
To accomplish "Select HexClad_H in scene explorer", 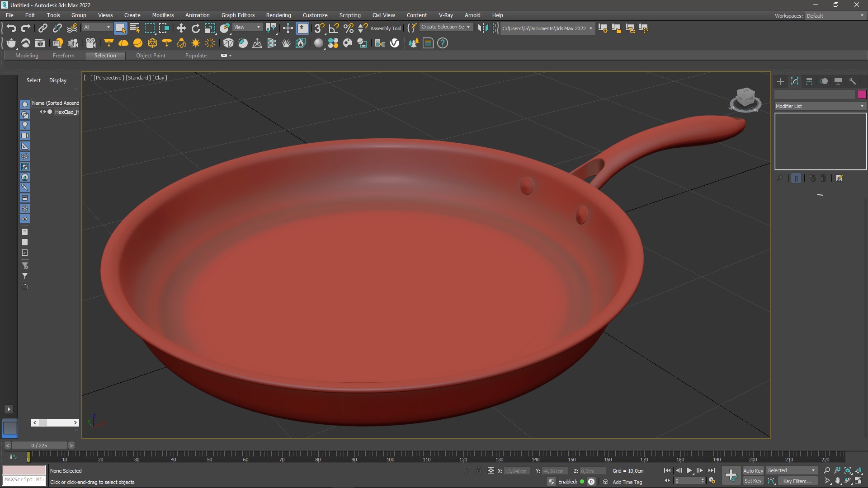I will click(67, 112).
